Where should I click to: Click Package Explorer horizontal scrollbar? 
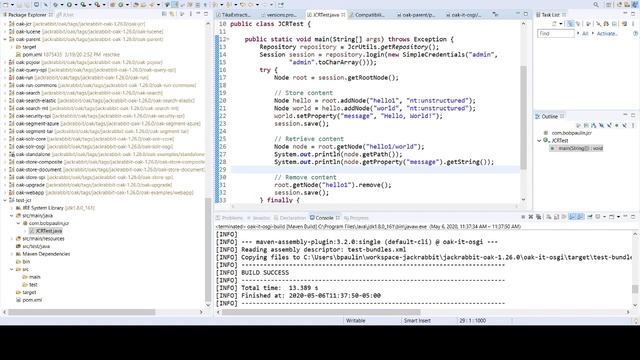[82, 312]
